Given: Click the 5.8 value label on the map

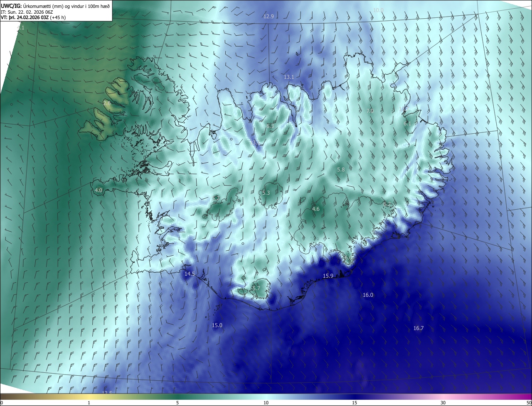Looking at the screenshot, I should tap(341, 170).
